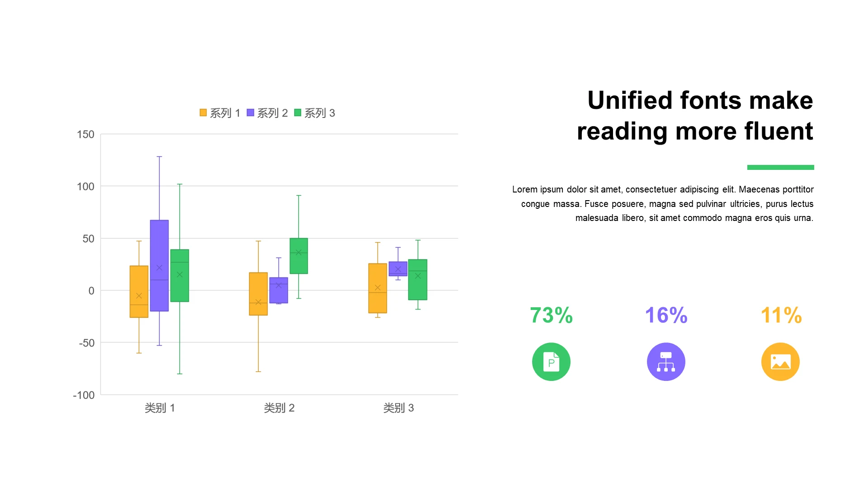The image size is (868, 488).
Task: Click the 11% orange percentage text
Action: [x=781, y=315]
